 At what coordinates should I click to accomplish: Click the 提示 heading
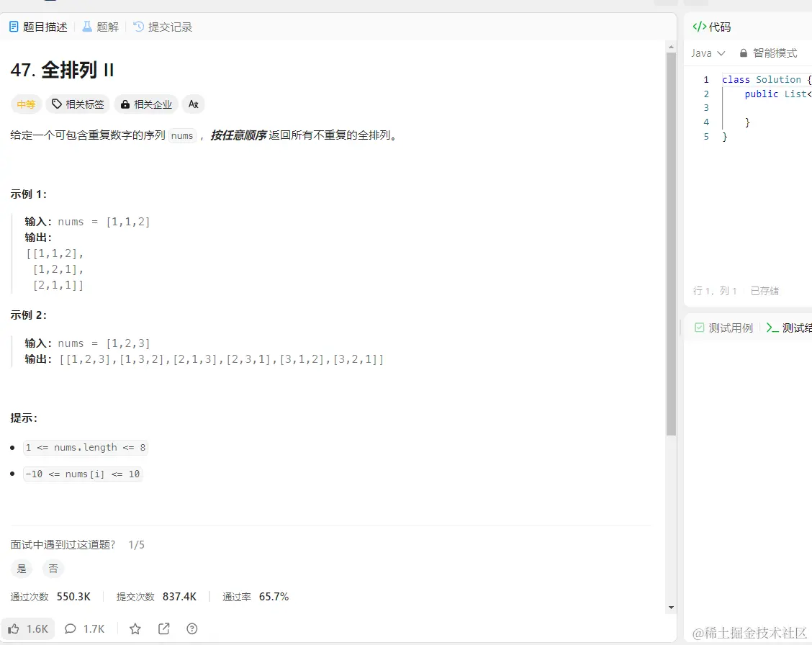tap(24, 418)
